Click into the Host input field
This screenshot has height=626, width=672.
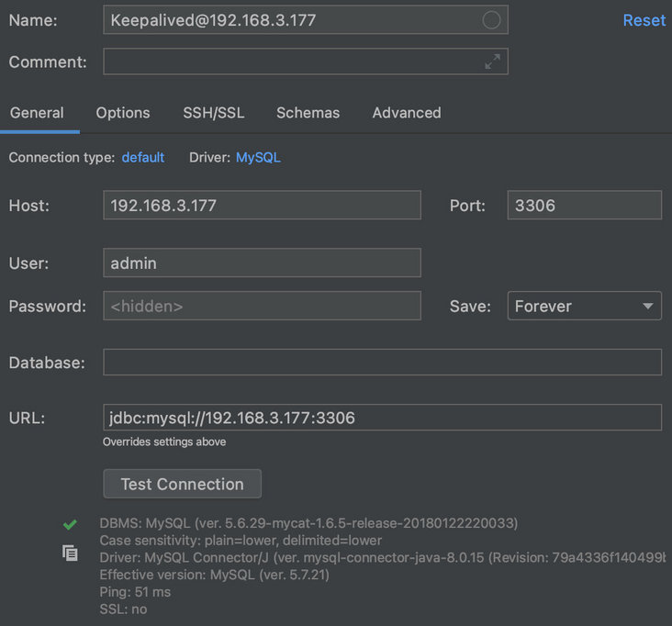point(262,206)
